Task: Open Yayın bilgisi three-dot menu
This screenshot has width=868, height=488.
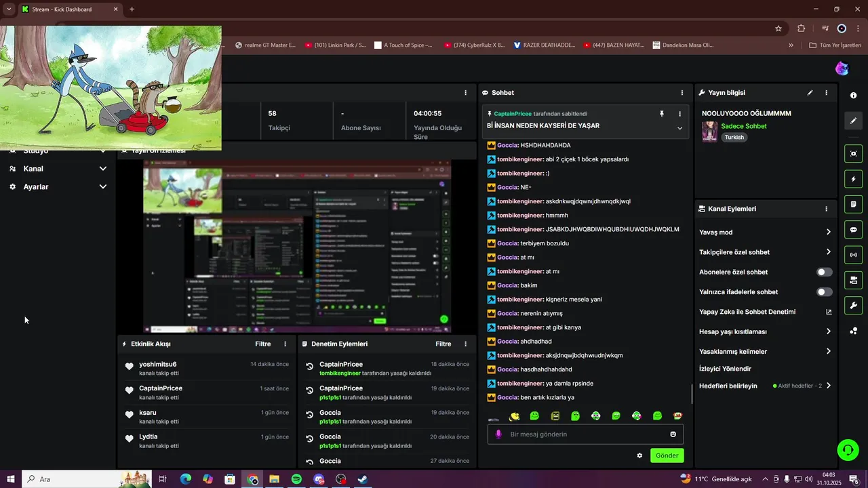Action: pos(826,93)
